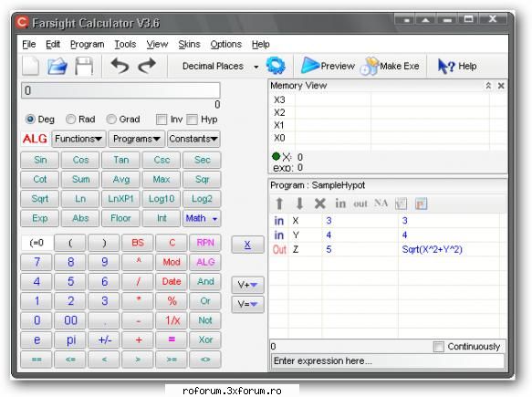
Task: Click the New file icon
Action: tap(31, 66)
